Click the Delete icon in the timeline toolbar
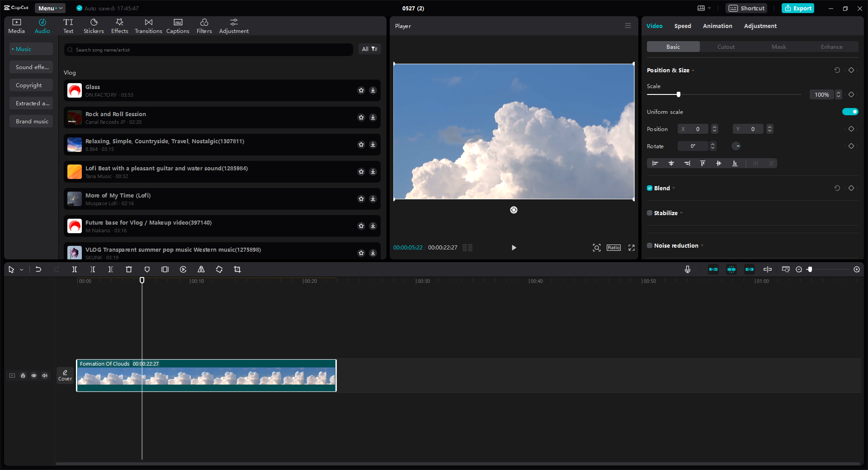Image resolution: width=868 pixels, height=470 pixels. tap(129, 269)
